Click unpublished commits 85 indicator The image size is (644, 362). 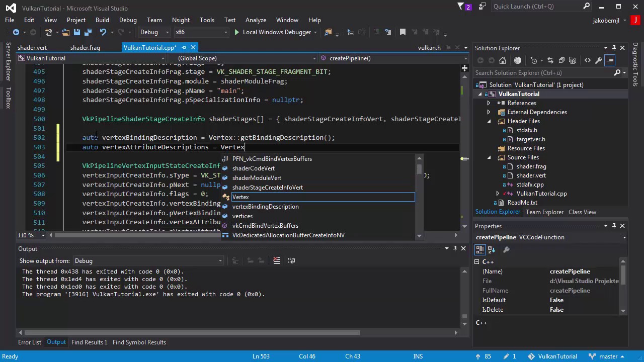coord(483,356)
